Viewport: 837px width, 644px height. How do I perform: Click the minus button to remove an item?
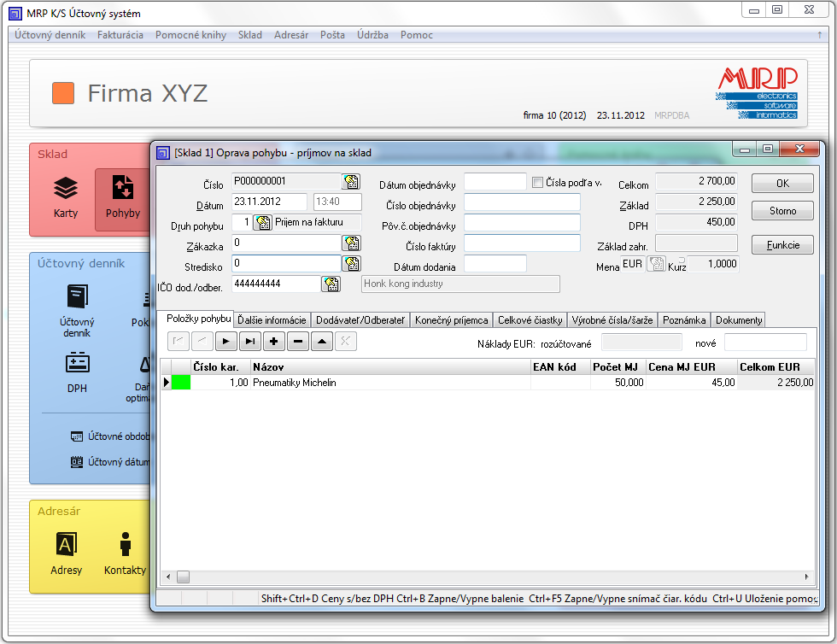(x=298, y=342)
